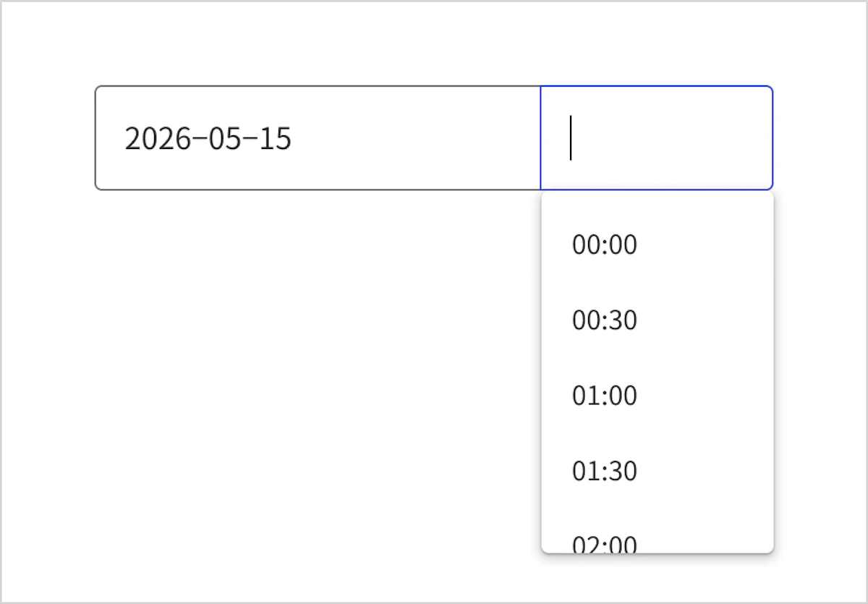Place cursor in the 2026-05-15 date box
Image resolution: width=868 pixels, height=604 pixels.
(318, 138)
